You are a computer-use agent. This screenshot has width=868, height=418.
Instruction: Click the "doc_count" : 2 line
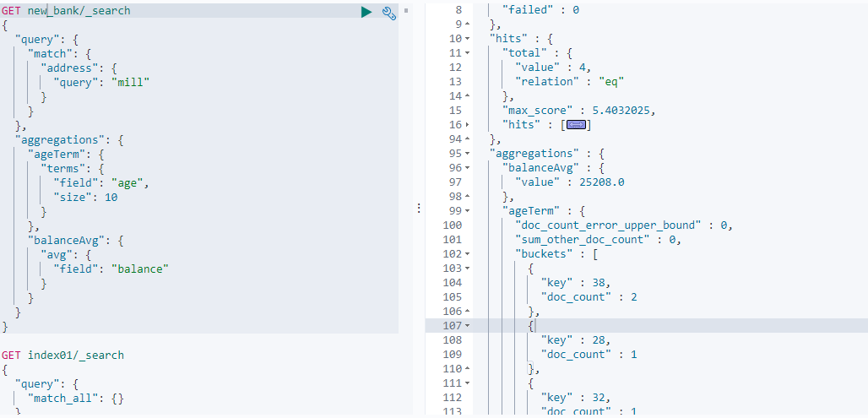click(x=589, y=297)
